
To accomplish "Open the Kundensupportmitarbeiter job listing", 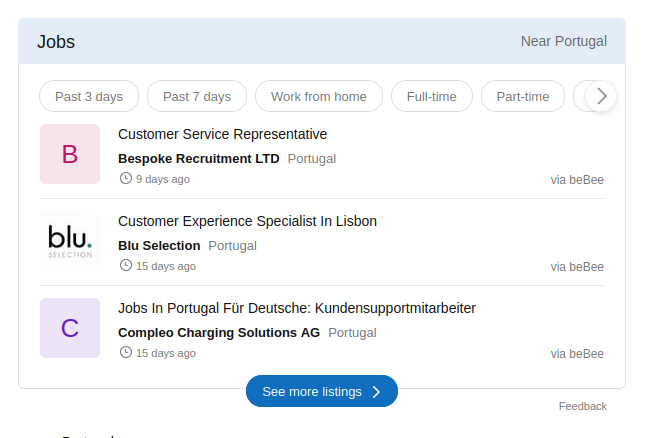I will [x=296, y=308].
